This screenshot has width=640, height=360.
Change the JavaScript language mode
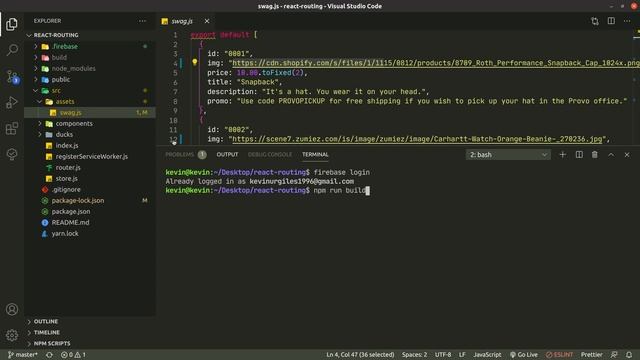pyautogui.click(x=487, y=355)
